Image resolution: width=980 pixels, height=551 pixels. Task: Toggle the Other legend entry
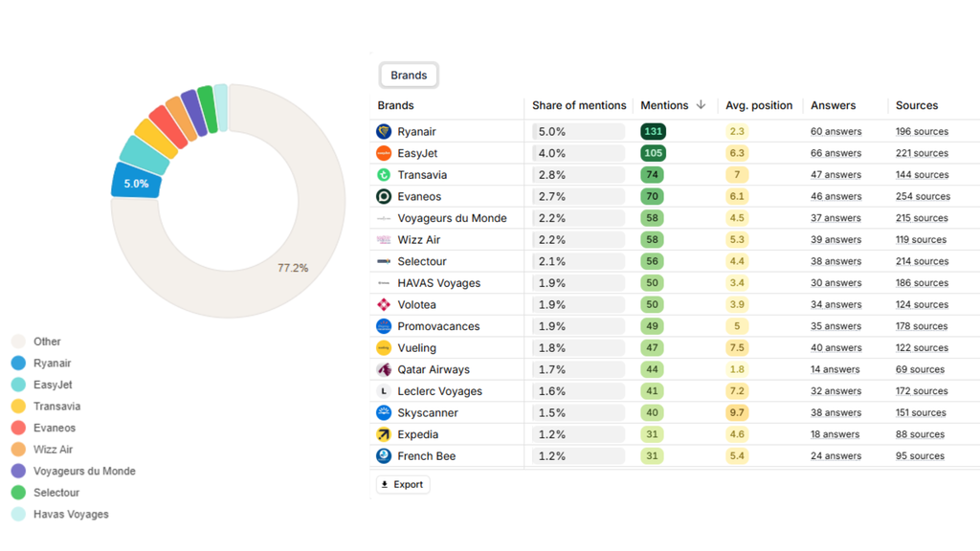(x=46, y=342)
